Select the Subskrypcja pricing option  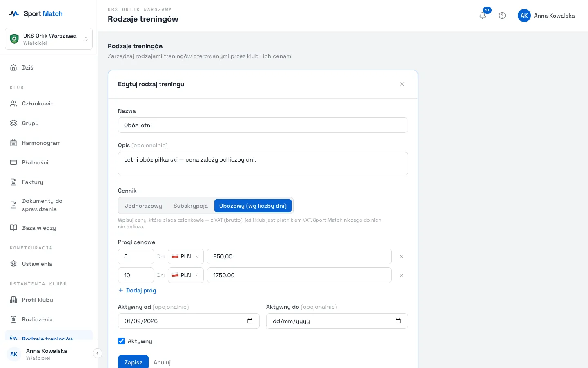pyautogui.click(x=191, y=206)
